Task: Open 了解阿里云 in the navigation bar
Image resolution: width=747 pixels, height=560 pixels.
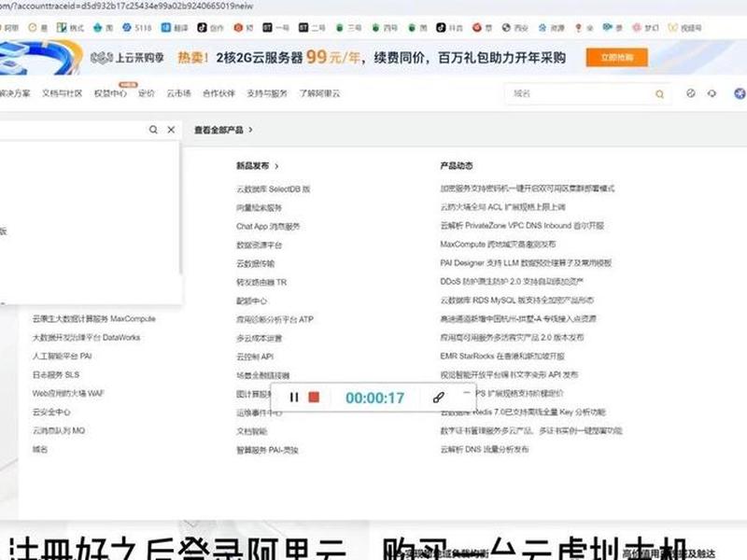Action: (x=319, y=93)
